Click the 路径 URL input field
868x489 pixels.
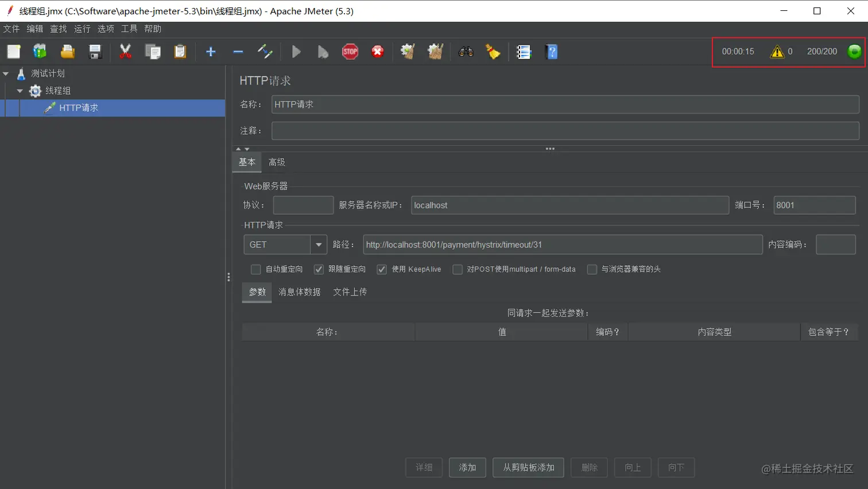click(563, 244)
